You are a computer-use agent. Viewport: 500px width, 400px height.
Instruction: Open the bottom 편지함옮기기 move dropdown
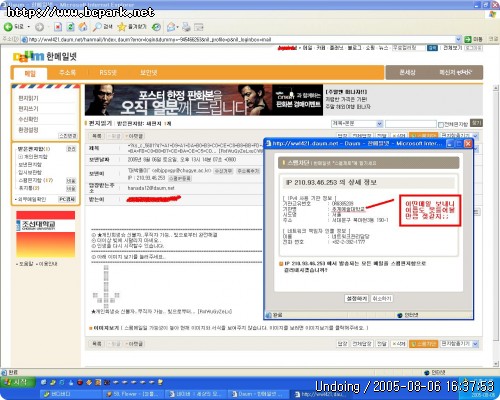459,344
